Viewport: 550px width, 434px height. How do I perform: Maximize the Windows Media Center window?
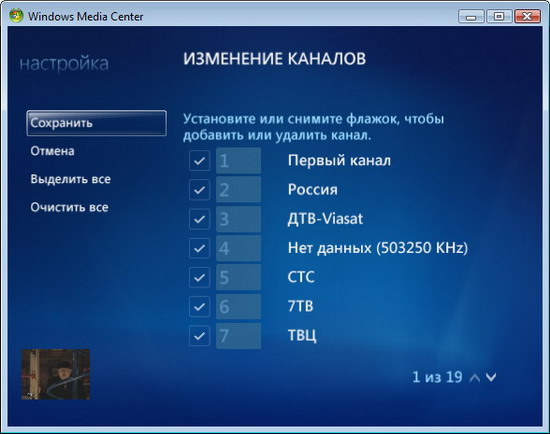point(499,16)
